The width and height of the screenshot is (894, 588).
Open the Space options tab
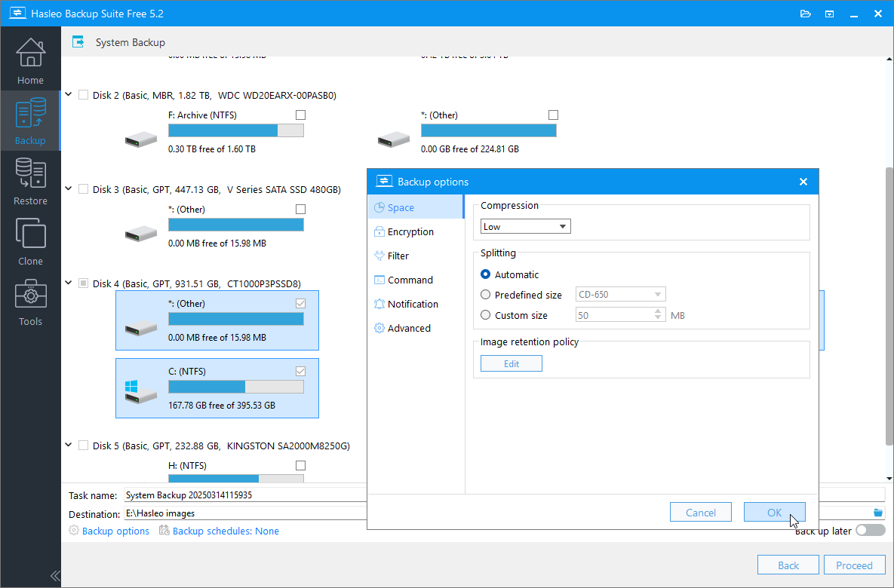416,207
